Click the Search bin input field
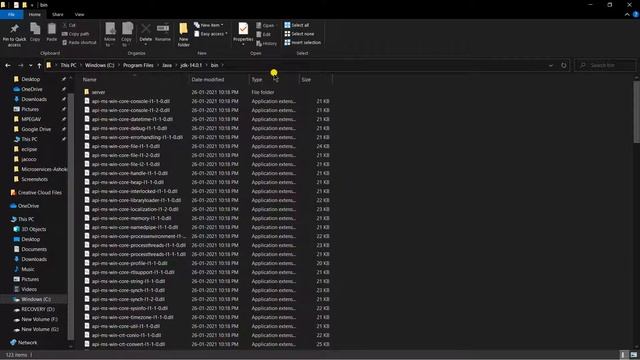The width and height of the screenshot is (640, 360). (605, 65)
